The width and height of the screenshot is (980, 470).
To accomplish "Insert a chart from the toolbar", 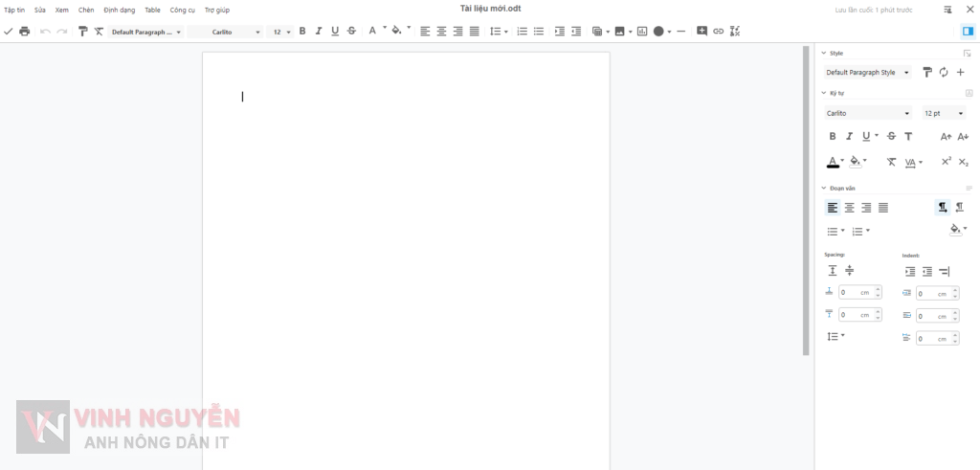I will [642, 32].
